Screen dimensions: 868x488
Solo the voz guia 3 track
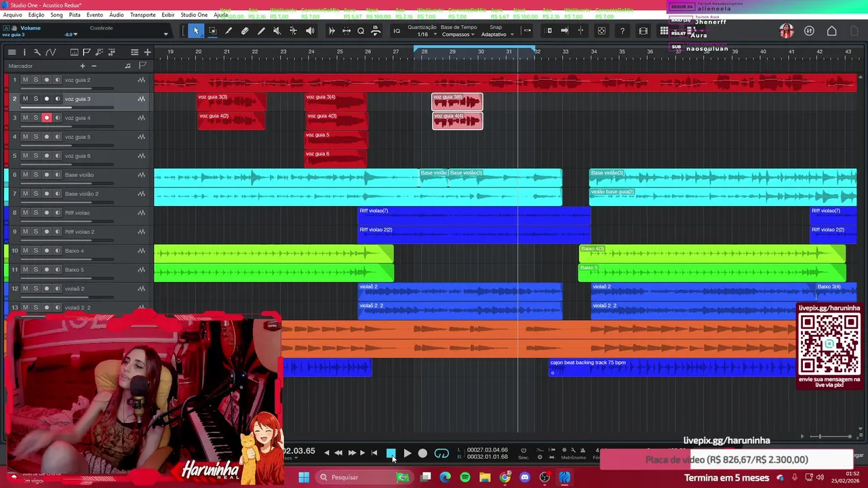[36, 99]
